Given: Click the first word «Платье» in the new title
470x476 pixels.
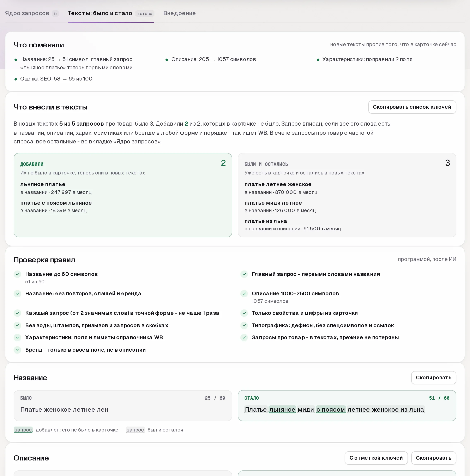Looking at the screenshot, I should tap(256, 410).
